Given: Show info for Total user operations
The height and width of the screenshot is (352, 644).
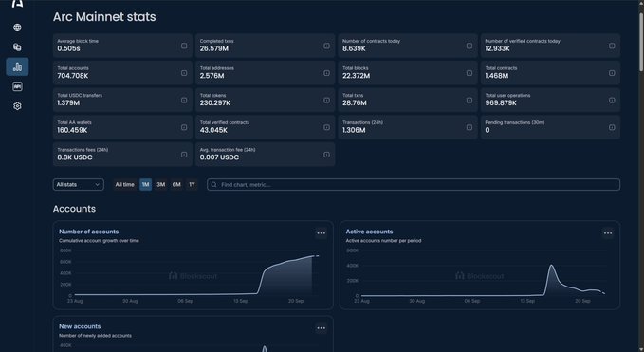Looking at the screenshot, I should (x=612, y=100).
